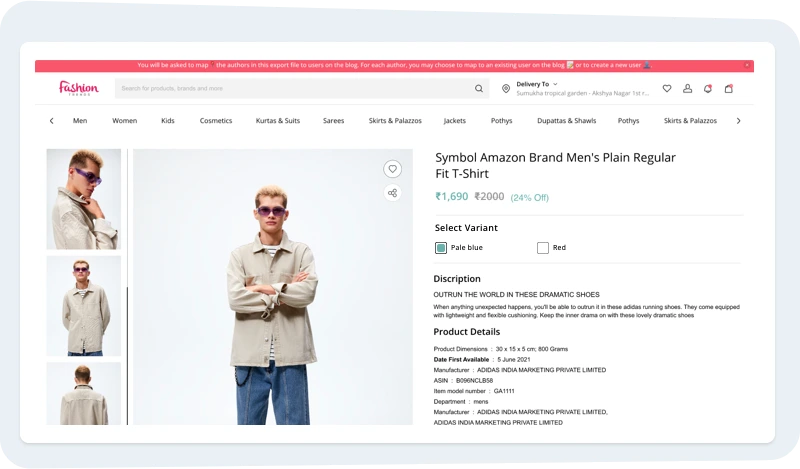Click the delivery location pin icon
This screenshot has width=800, height=469.
[x=507, y=88]
